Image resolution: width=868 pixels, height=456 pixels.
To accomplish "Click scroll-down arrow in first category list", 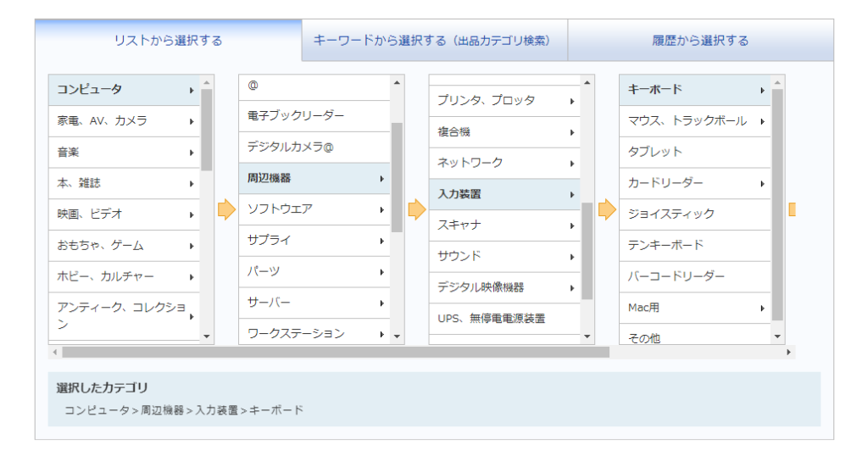I will (x=207, y=336).
